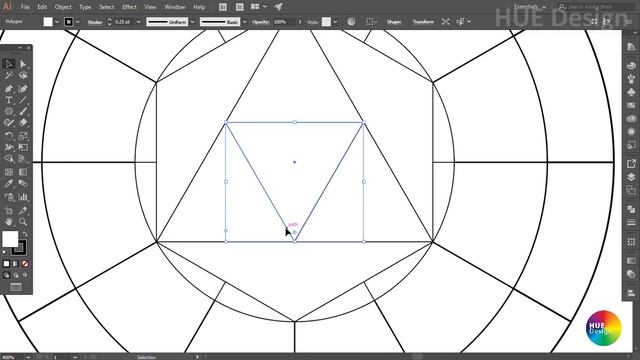Select the Type tool
640x360 pixels.
pyautogui.click(x=9, y=100)
